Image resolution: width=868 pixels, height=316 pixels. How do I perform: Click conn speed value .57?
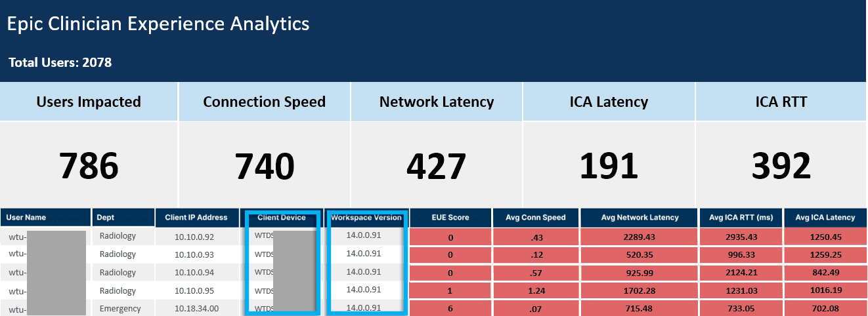click(x=536, y=273)
